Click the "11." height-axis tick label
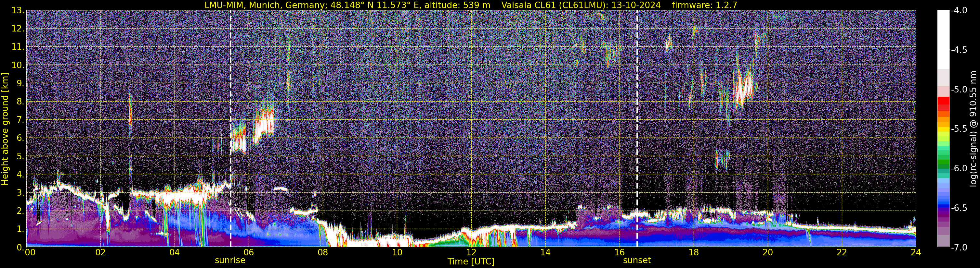The height and width of the screenshot is (268, 980). [x=18, y=47]
